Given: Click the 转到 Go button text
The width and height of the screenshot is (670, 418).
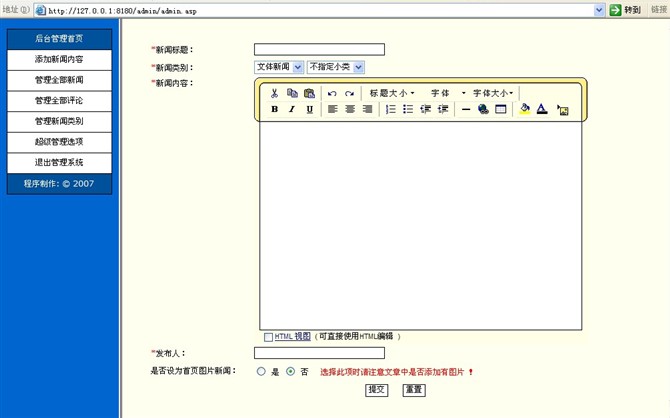Looking at the screenshot, I should tap(632, 10).
